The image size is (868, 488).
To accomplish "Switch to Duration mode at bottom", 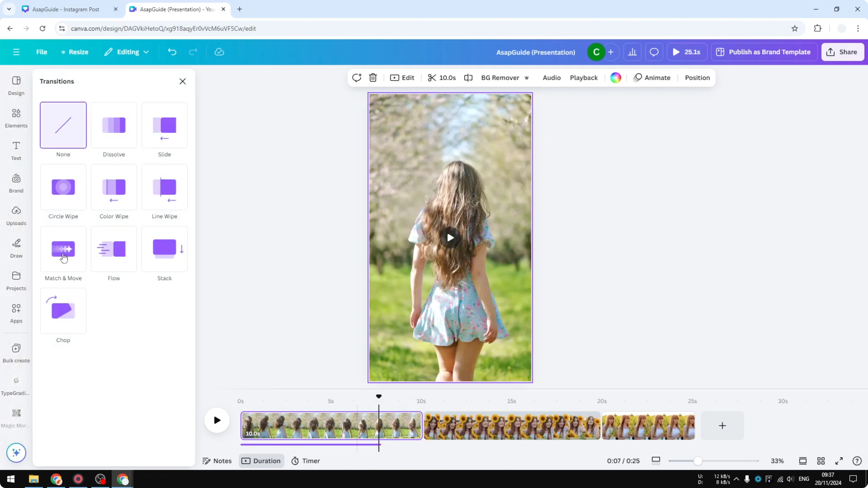I will click(x=261, y=461).
